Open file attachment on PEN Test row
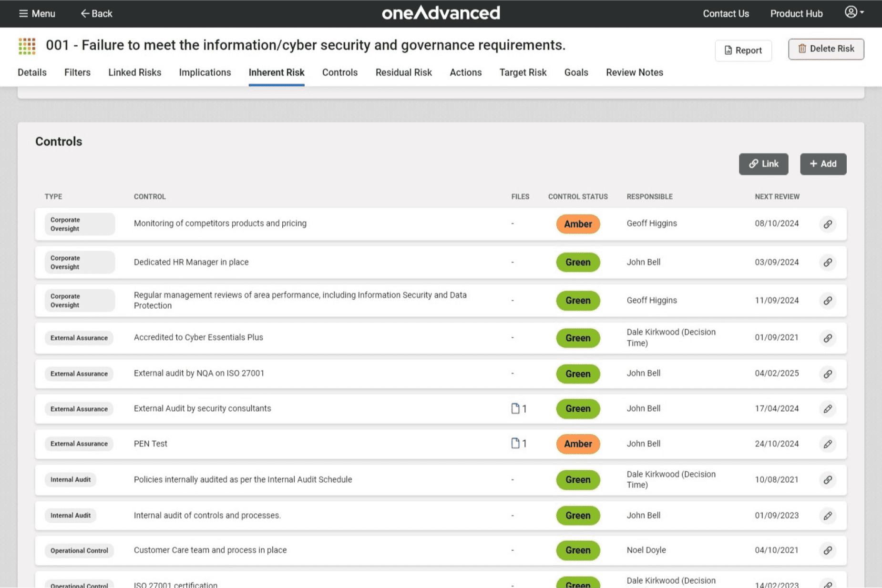The height and width of the screenshot is (588, 882). tap(518, 444)
